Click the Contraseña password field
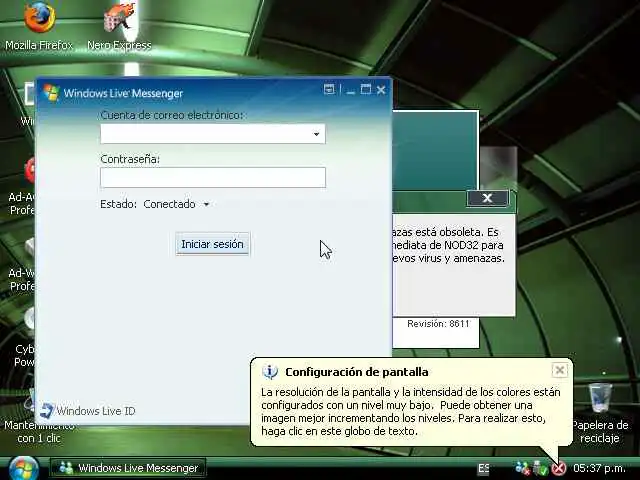640x480 pixels. point(213,177)
